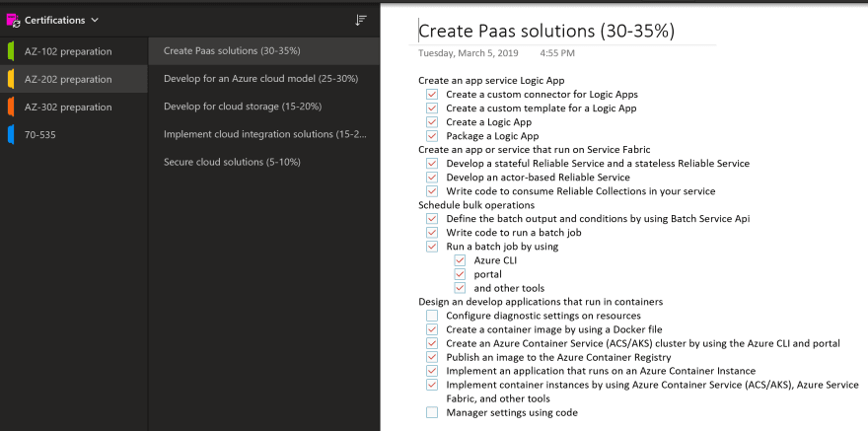Uncheck Define the batch output and conditions
This screenshot has width=868, height=431.
tap(432, 219)
